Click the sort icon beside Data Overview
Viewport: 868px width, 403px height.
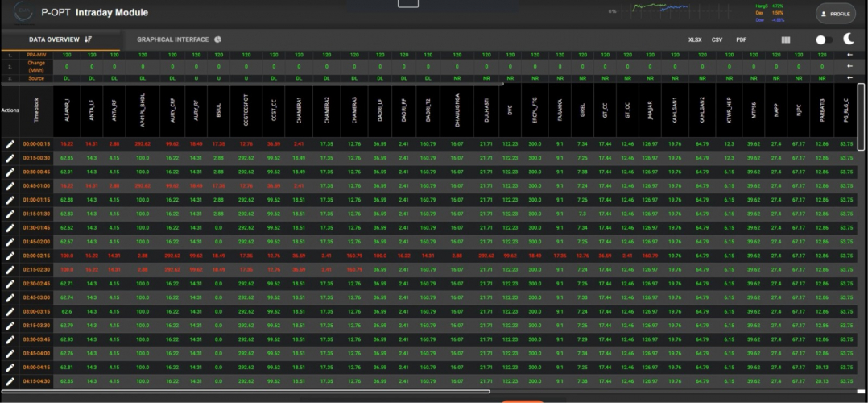(x=88, y=40)
